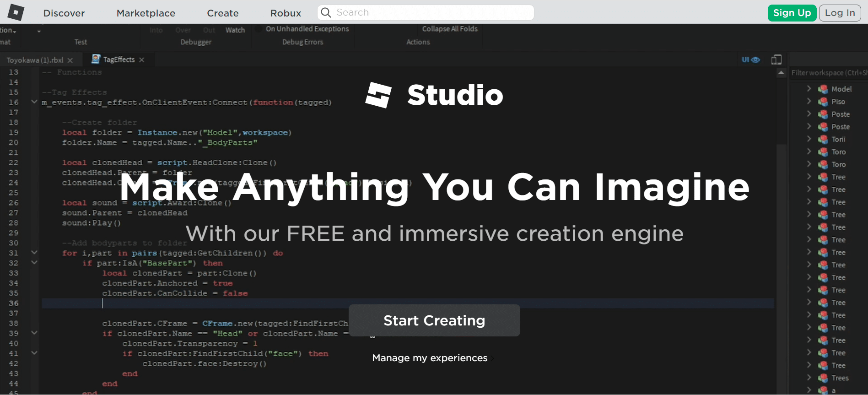This screenshot has width=868, height=395.
Task: Collapse the if-block fold at line 32
Action: pos(34,262)
